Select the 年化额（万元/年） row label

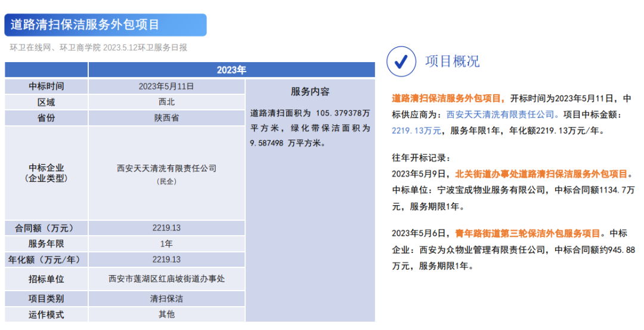(46, 260)
